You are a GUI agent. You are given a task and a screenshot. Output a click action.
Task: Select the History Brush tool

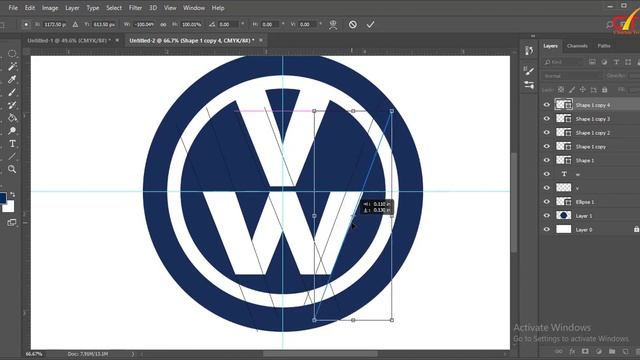point(12,105)
